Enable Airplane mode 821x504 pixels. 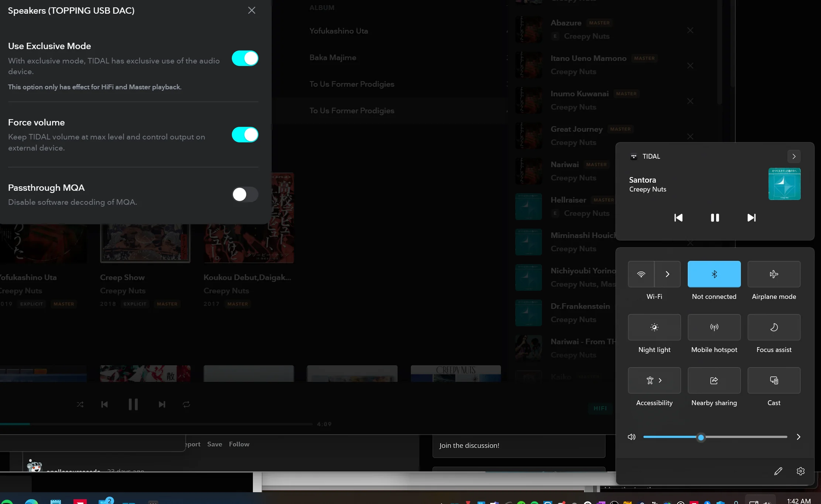click(x=774, y=274)
